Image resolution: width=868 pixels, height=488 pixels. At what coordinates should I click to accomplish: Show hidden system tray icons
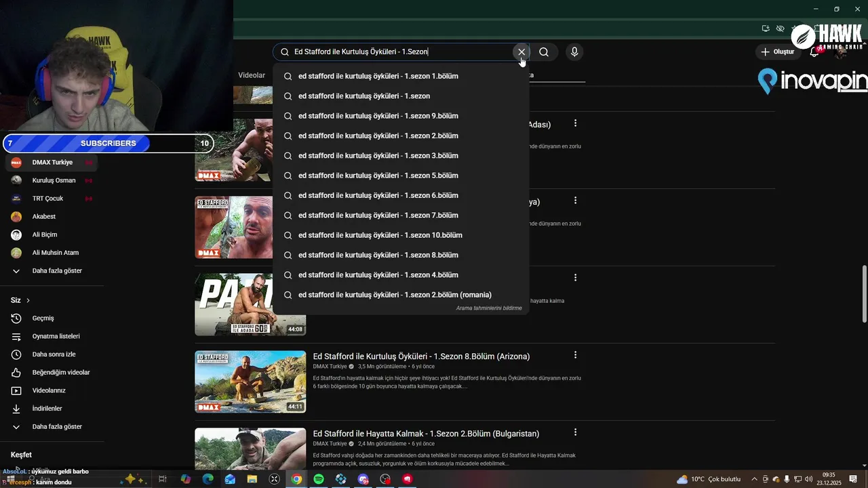(x=754, y=479)
